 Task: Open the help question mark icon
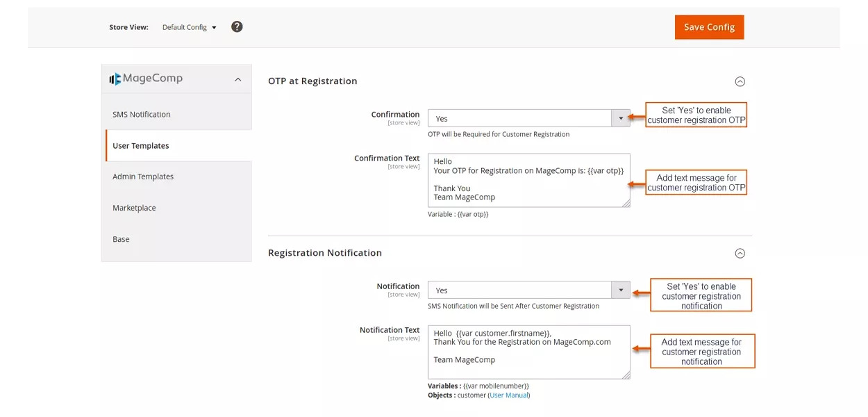coord(237,26)
